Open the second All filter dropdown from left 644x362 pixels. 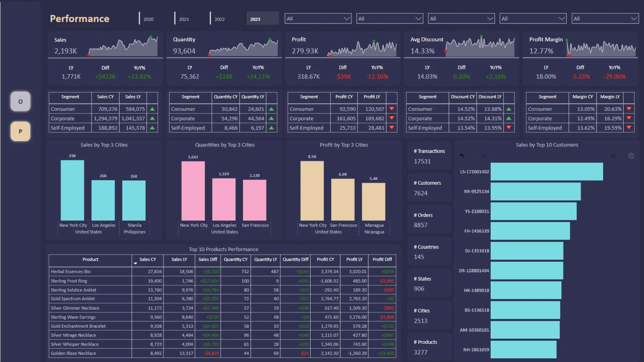(389, 18)
